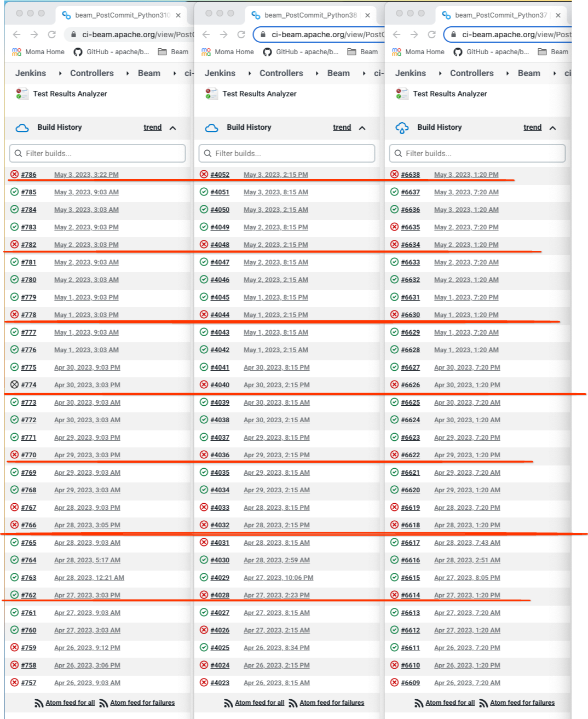This screenshot has width=588, height=719.
Task: Click forward arrow in Python37 browser window
Action: 414,34
